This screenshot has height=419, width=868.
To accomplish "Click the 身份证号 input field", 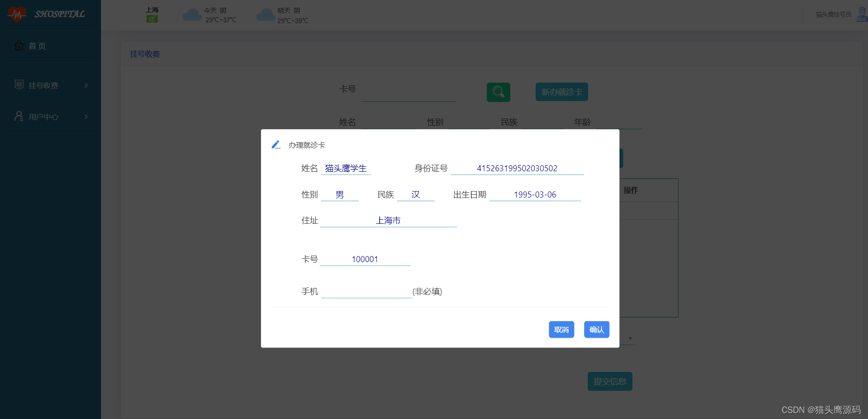I will tap(517, 168).
